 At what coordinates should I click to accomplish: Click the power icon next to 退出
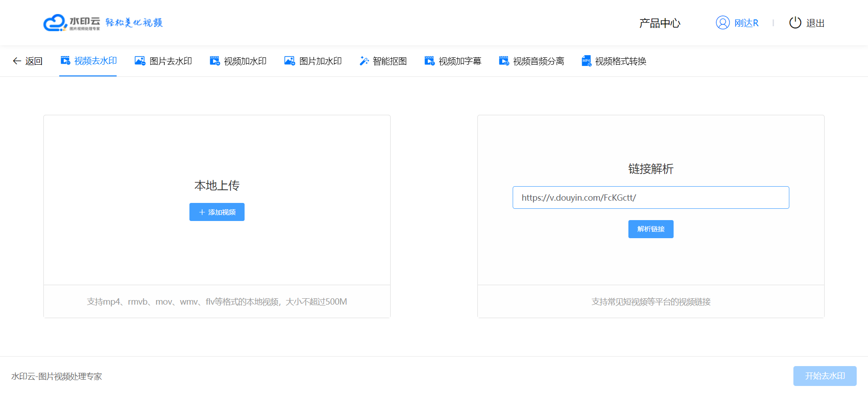795,23
